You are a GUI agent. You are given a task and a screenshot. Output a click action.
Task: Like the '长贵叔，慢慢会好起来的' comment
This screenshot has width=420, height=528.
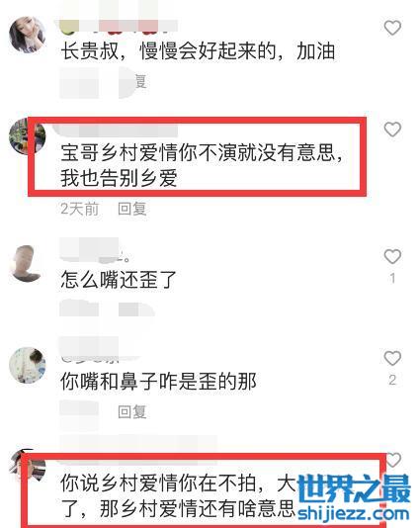tap(392, 28)
